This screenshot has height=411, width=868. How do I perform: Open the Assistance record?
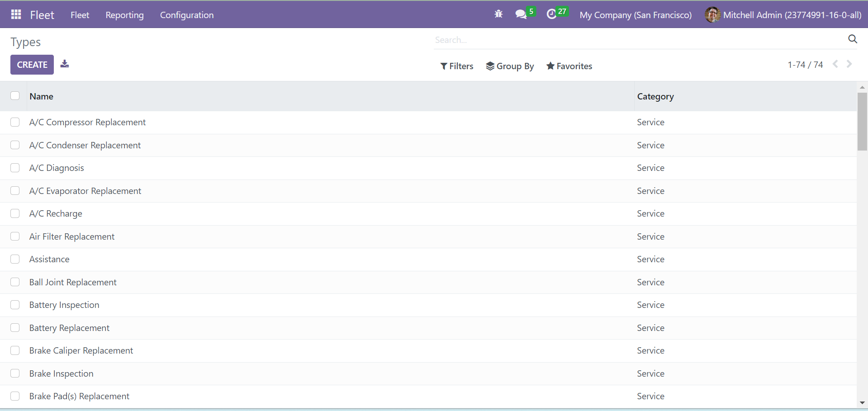pyautogui.click(x=49, y=259)
